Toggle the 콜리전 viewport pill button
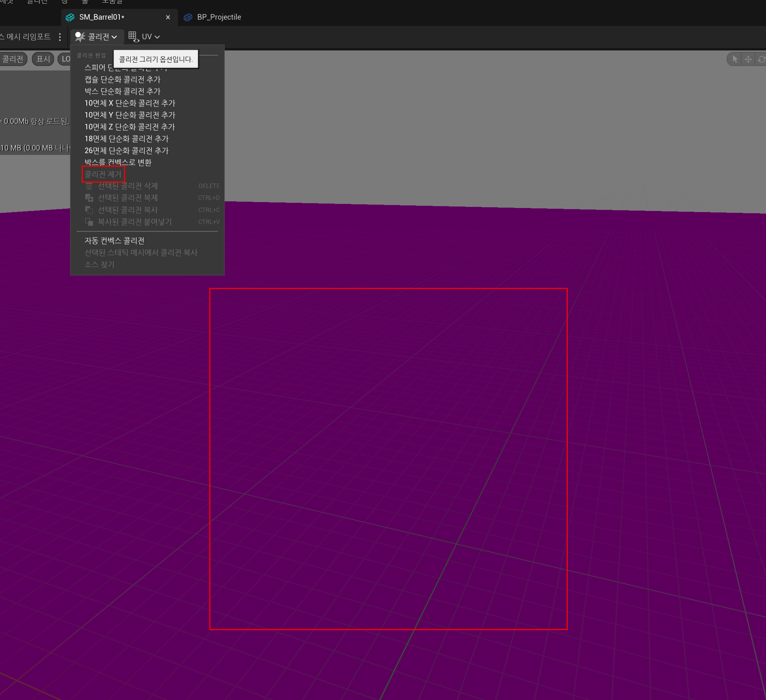 [13, 59]
